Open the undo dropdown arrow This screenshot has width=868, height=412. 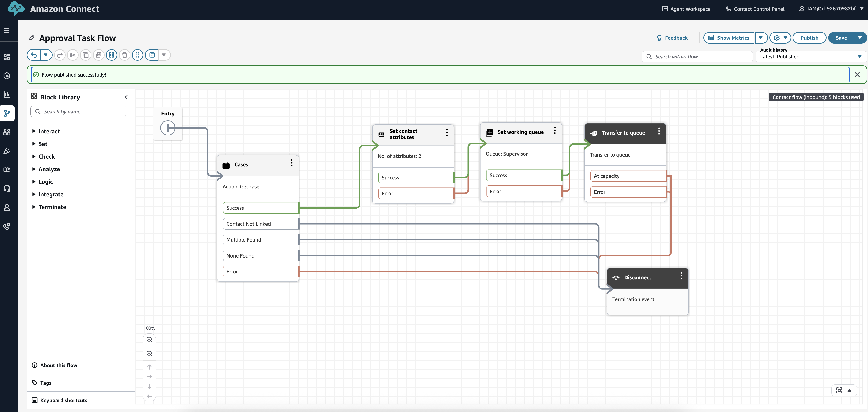[46, 55]
